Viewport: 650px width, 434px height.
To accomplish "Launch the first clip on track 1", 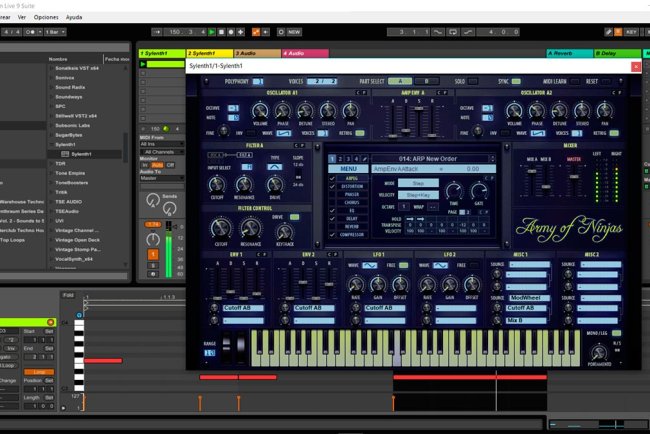I will (x=143, y=64).
